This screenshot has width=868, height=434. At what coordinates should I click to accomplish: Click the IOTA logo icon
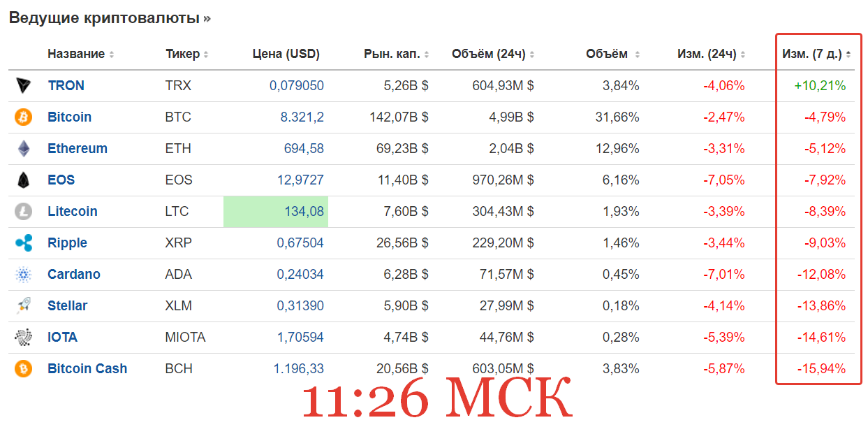click(x=24, y=338)
